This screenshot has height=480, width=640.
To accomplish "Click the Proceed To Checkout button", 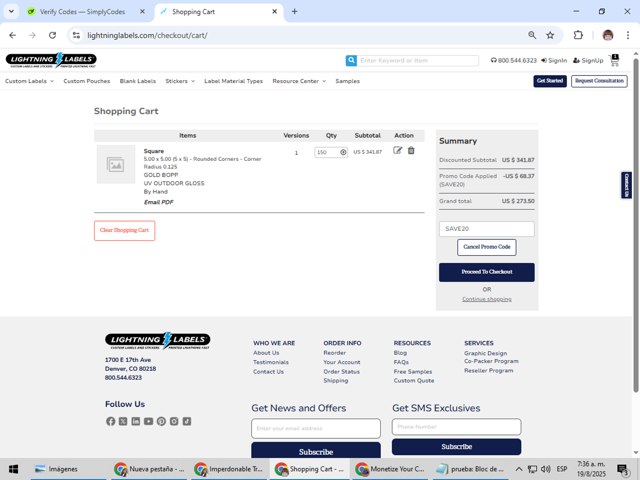I will 487,272.
